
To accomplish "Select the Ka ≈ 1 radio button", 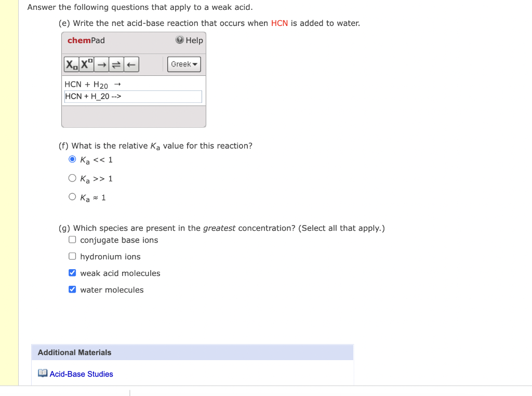I will [x=72, y=196].
